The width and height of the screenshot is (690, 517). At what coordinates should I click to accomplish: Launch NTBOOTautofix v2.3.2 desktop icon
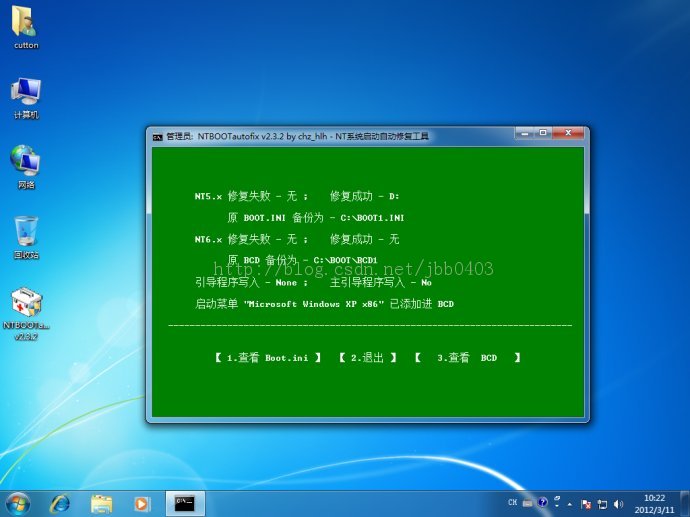pyautogui.click(x=26, y=313)
